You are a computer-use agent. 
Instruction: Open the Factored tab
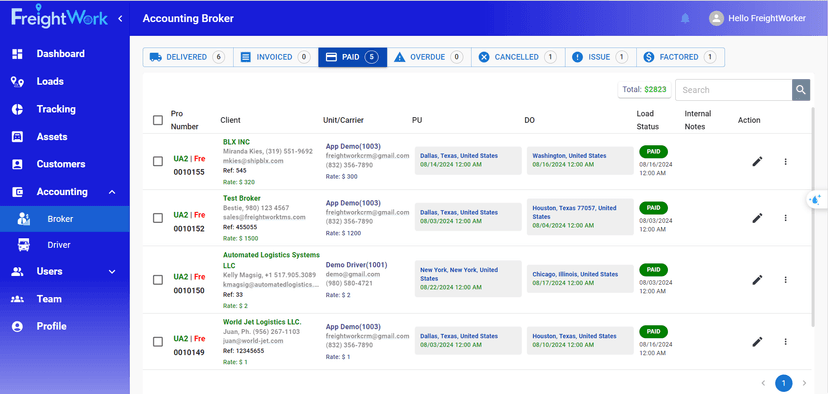click(681, 57)
